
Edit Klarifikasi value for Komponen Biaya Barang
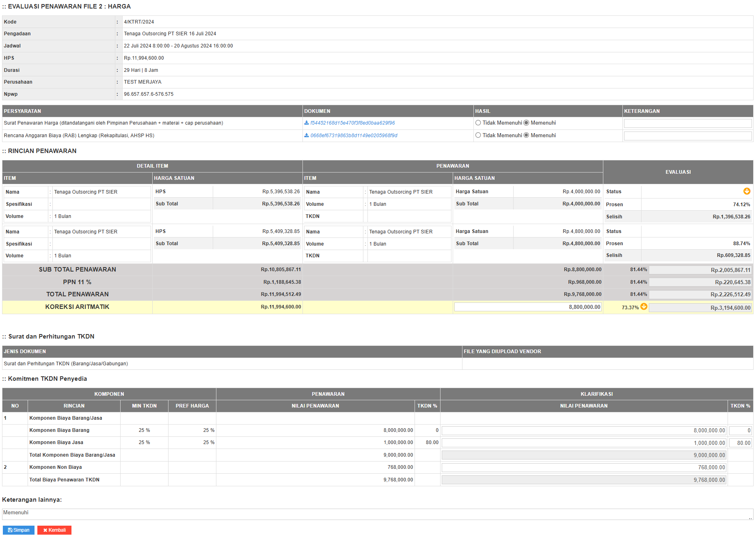tap(583, 431)
